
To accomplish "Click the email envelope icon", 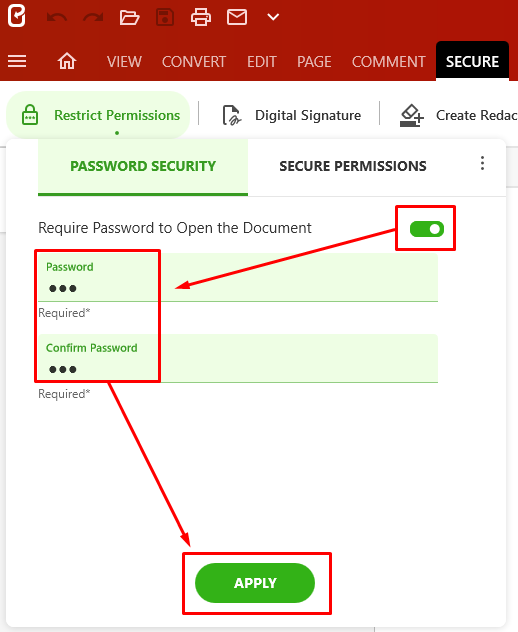I will 237,17.
